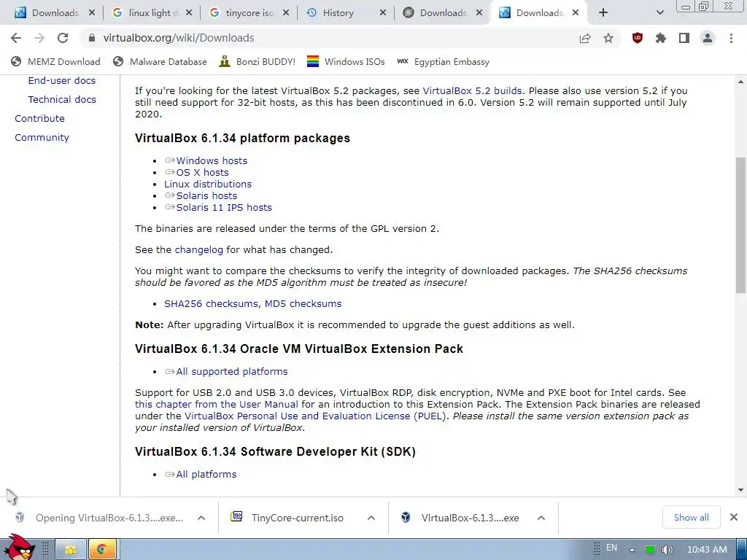The height and width of the screenshot is (560, 747).
Task: Download Solaris 11 IPS hosts package
Action: [224, 208]
